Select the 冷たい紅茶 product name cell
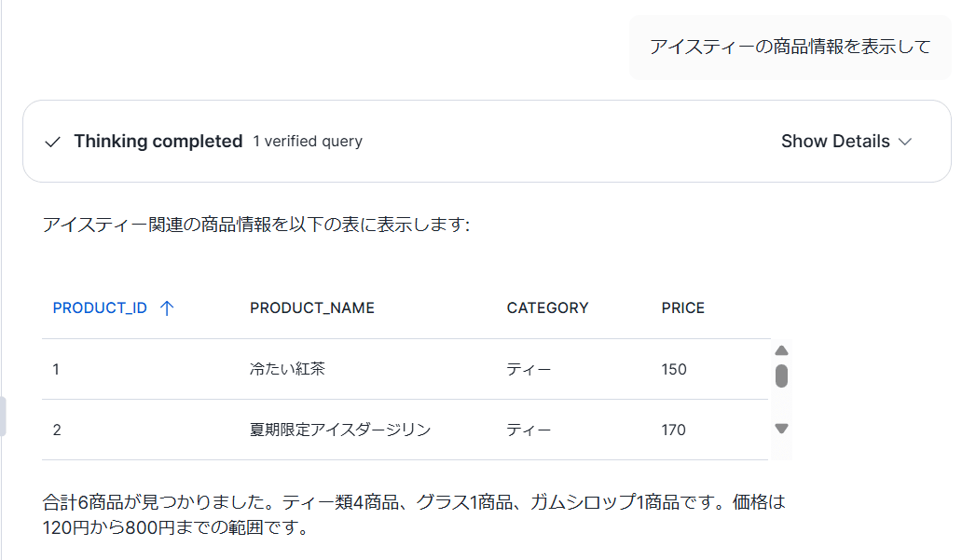 [287, 369]
